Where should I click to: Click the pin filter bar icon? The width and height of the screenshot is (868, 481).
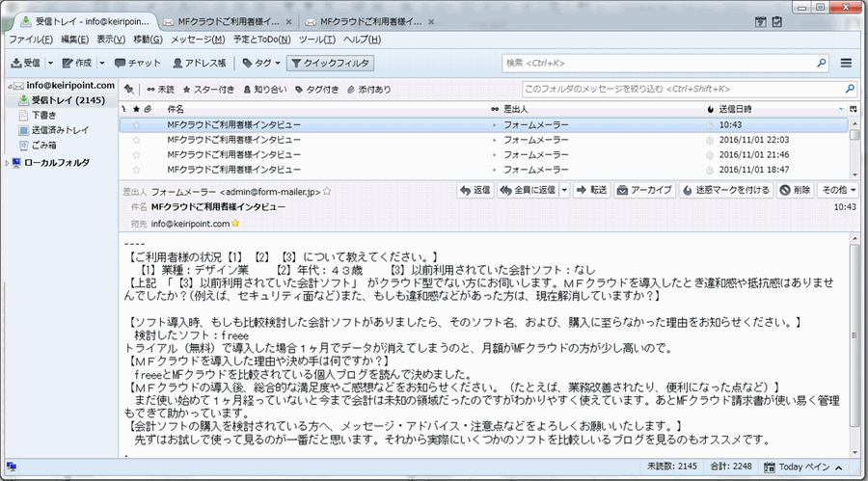pyautogui.click(x=129, y=89)
